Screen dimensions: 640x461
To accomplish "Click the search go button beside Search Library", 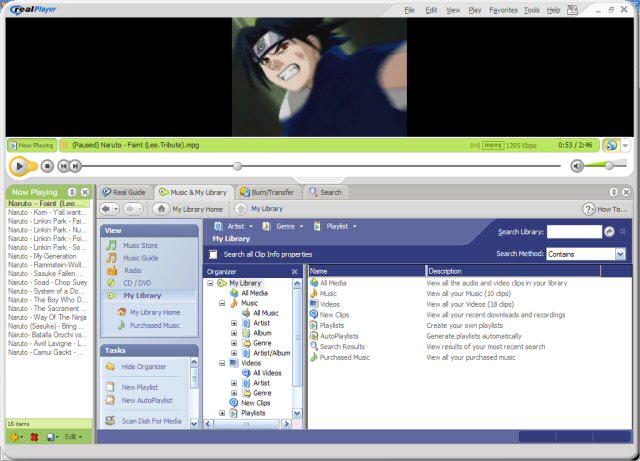I will tap(609, 232).
